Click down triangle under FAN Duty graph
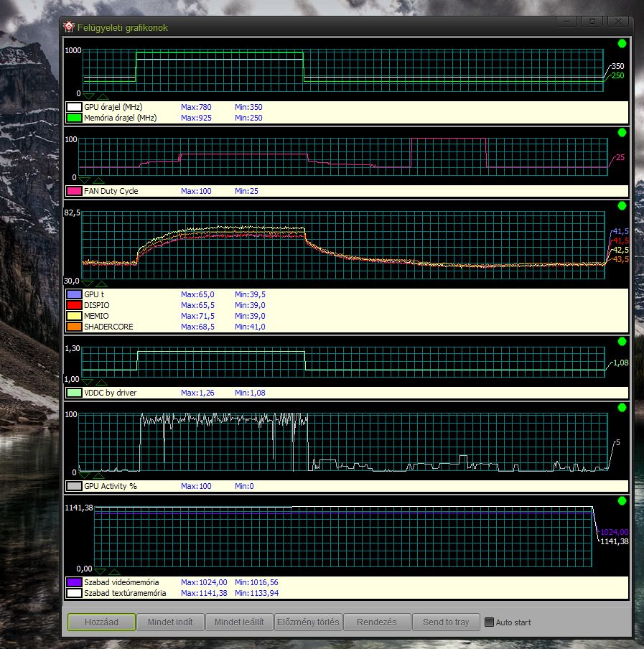This screenshot has width=644, height=649. [84, 180]
